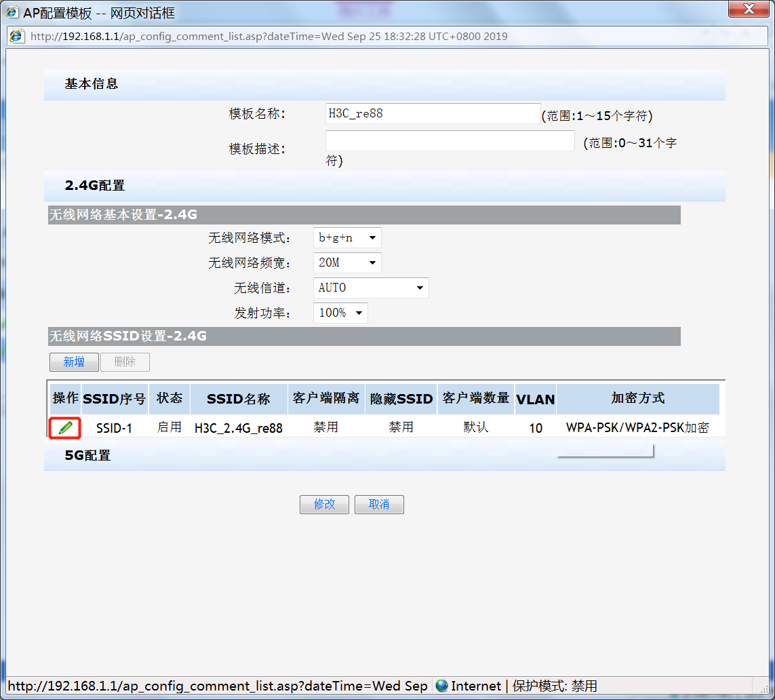Click the 无线网络基本设置-2.4G grey bar
Screen dimensions: 775x700
pos(364,215)
